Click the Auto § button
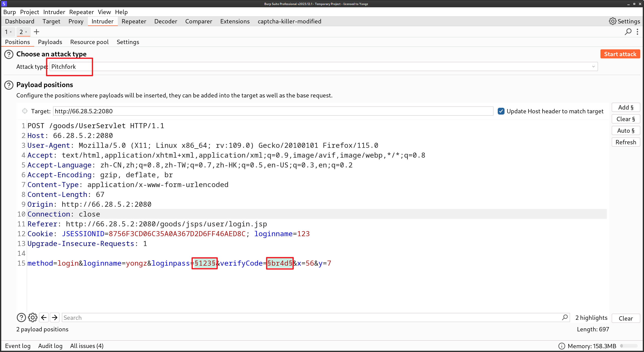 (x=626, y=131)
